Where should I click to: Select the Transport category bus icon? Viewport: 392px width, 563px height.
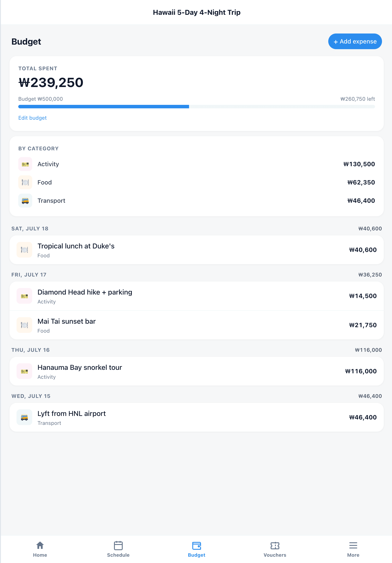tap(25, 200)
